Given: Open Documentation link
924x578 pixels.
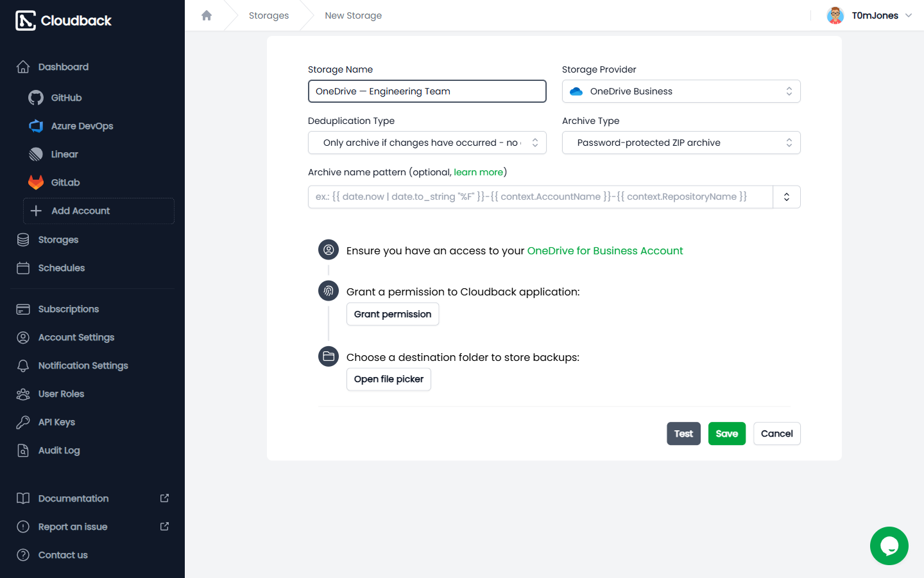Looking at the screenshot, I should 73,498.
